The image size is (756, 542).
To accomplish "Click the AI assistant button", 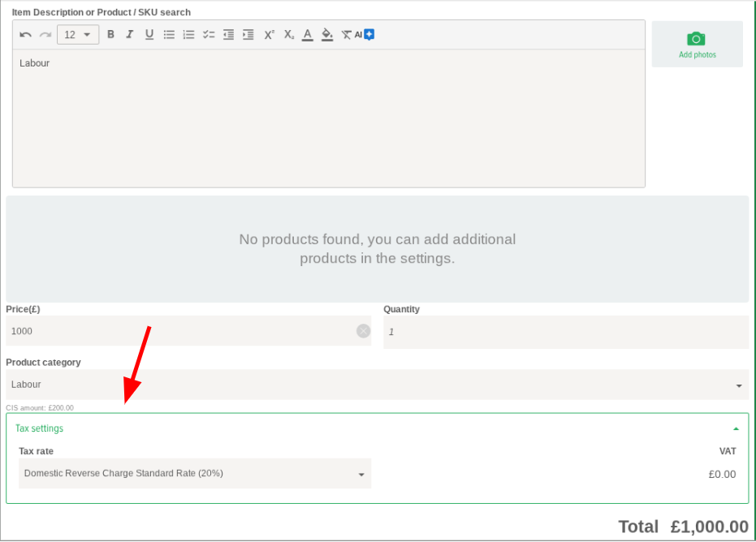I will pyautogui.click(x=364, y=34).
